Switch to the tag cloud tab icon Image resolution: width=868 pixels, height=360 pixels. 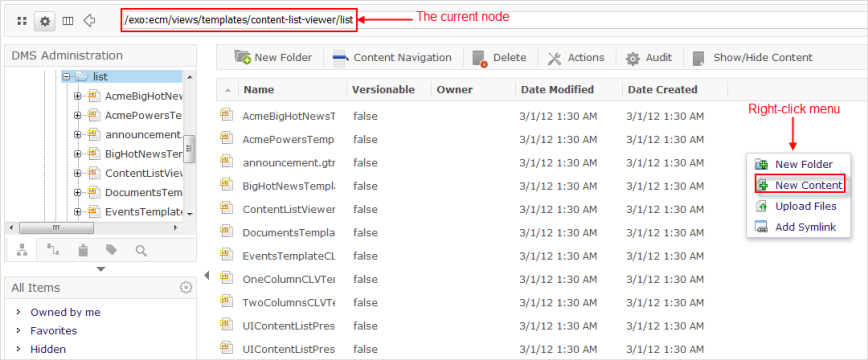coord(112,250)
